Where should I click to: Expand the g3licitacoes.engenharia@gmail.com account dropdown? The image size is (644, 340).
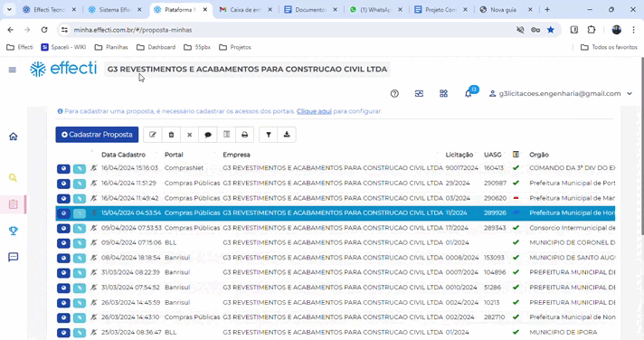pos(630,94)
